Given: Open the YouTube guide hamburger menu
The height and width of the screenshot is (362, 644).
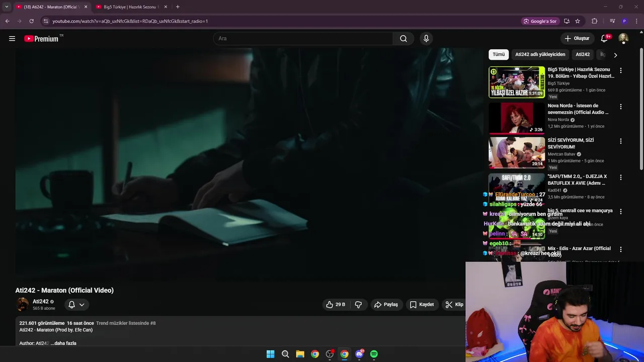Looking at the screenshot, I should coord(12,39).
